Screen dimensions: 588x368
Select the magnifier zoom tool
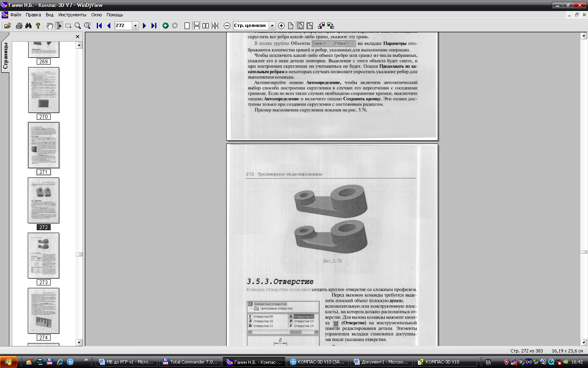tap(78, 26)
